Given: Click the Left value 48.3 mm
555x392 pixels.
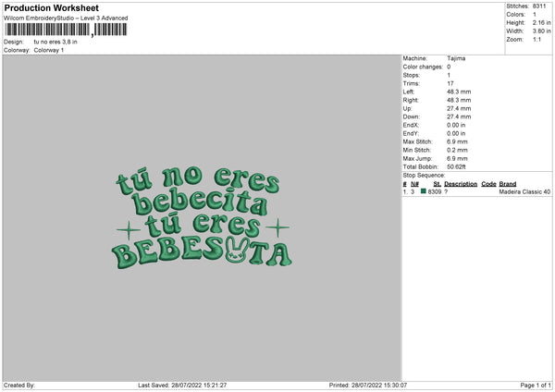Looking at the screenshot, I should coord(459,92).
